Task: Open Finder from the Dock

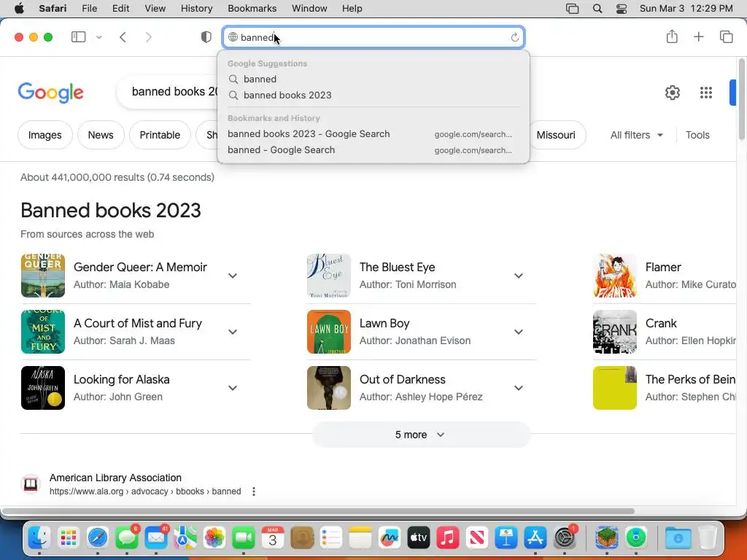Action: [x=39, y=538]
